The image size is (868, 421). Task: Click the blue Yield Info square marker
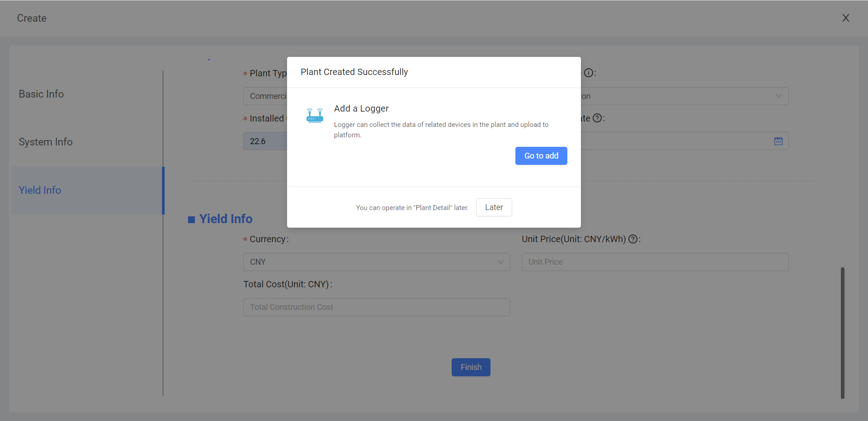pyautogui.click(x=192, y=220)
